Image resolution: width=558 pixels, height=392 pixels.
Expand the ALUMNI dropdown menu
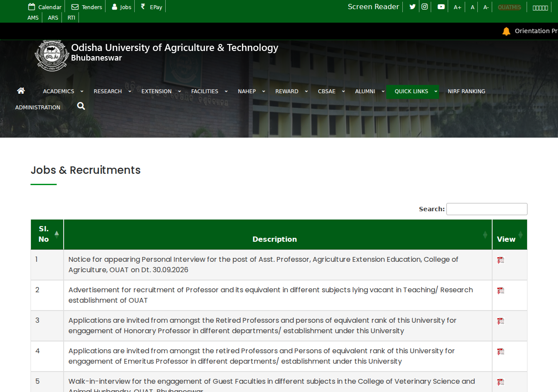tap(369, 91)
